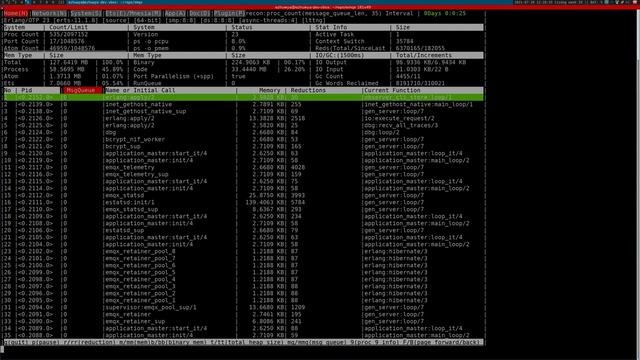Open the Doc(D) tab
The image size is (640, 360).
pos(200,13)
